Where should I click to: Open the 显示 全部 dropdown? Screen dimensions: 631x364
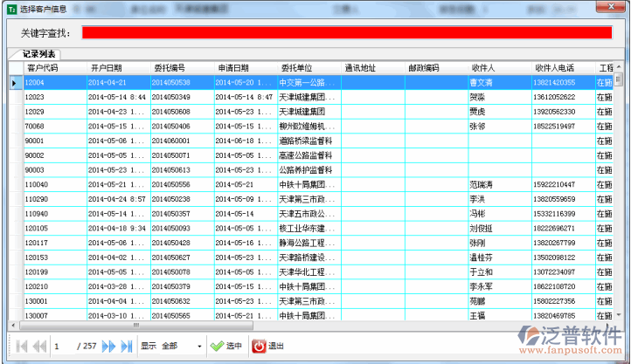click(199, 346)
